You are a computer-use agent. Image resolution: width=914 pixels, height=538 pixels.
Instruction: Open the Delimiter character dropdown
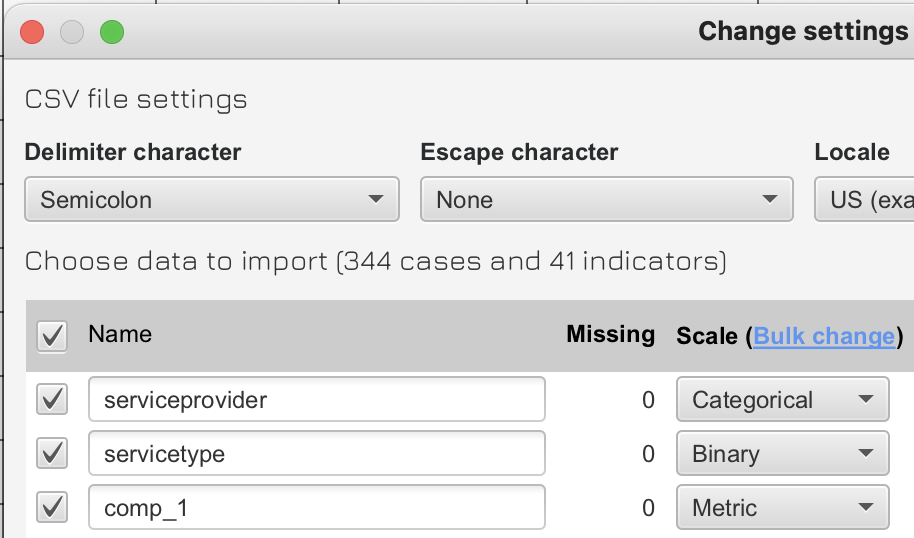pyautogui.click(x=211, y=199)
